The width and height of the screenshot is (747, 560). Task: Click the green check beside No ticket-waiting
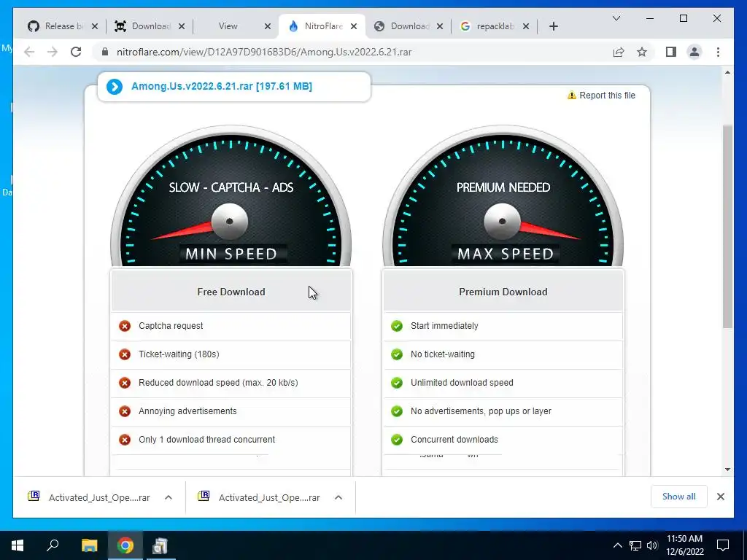tap(397, 354)
